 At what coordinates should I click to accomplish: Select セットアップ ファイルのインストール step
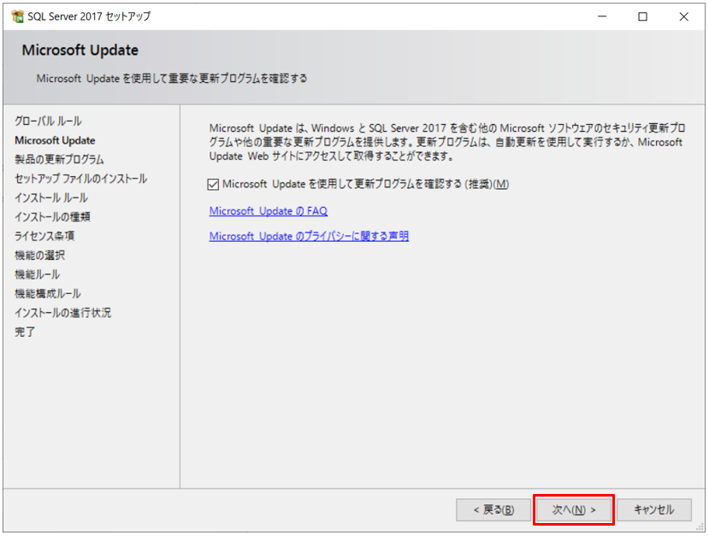coord(81,178)
